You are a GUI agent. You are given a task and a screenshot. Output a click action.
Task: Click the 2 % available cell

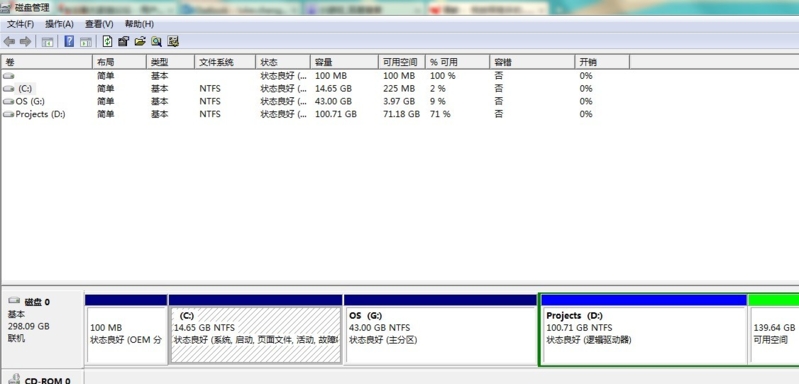pos(438,89)
